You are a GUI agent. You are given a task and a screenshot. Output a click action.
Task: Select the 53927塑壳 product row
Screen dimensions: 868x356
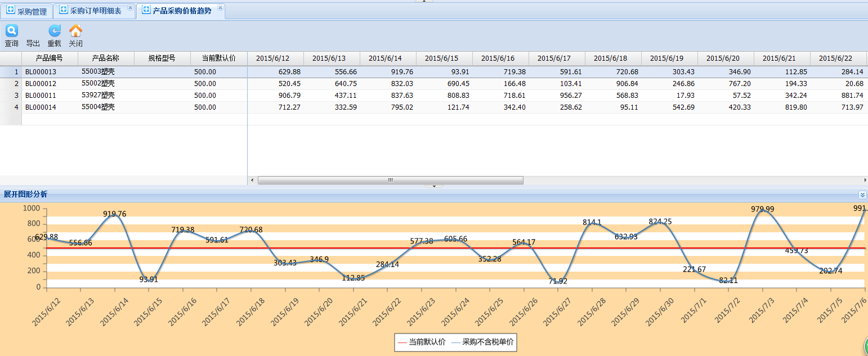tap(98, 95)
